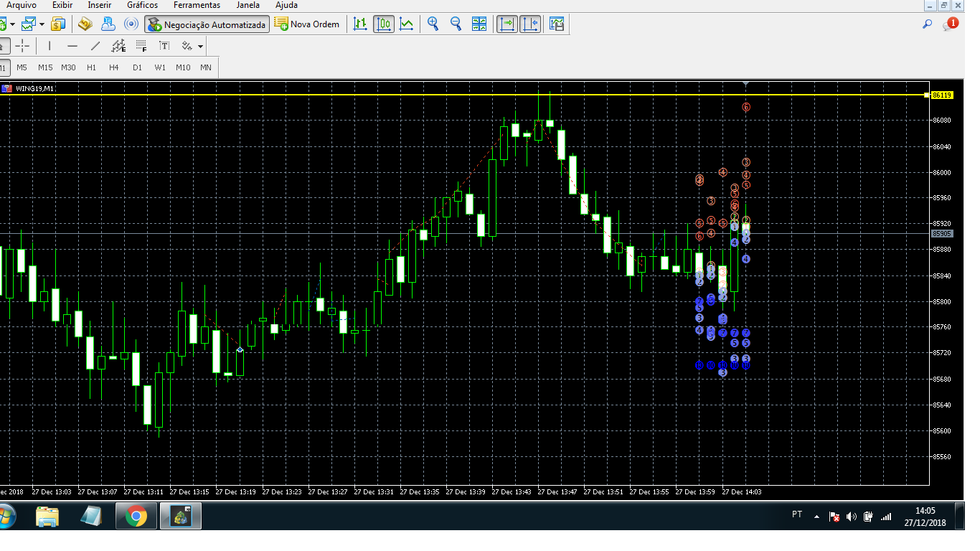The image size is (980, 551).
Task: Open the Ajuda menu
Action: (286, 5)
